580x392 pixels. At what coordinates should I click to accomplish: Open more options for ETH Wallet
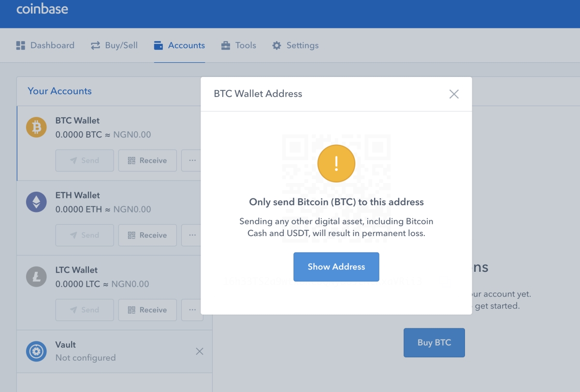pyautogui.click(x=192, y=235)
